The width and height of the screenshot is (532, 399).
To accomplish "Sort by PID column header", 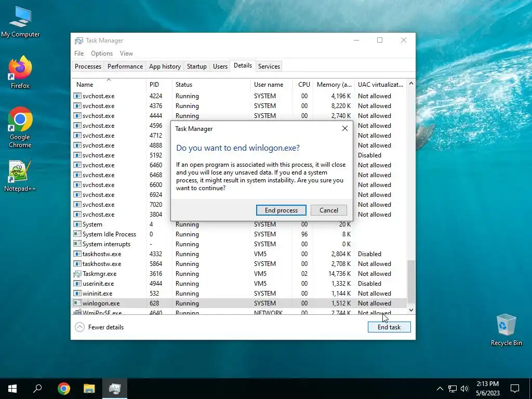I will 159,85.
